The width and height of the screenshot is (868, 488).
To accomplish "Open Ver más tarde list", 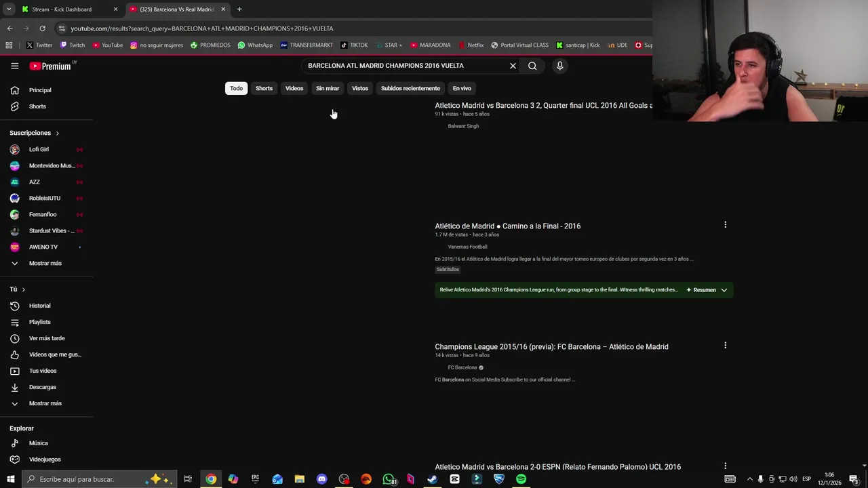I will [46, 338].
